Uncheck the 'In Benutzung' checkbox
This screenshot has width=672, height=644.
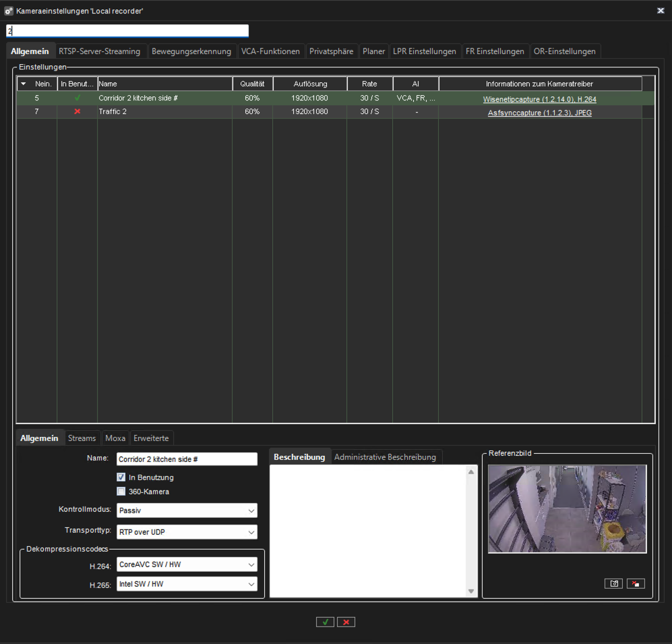pyautogui.click(x=121, y=478)
